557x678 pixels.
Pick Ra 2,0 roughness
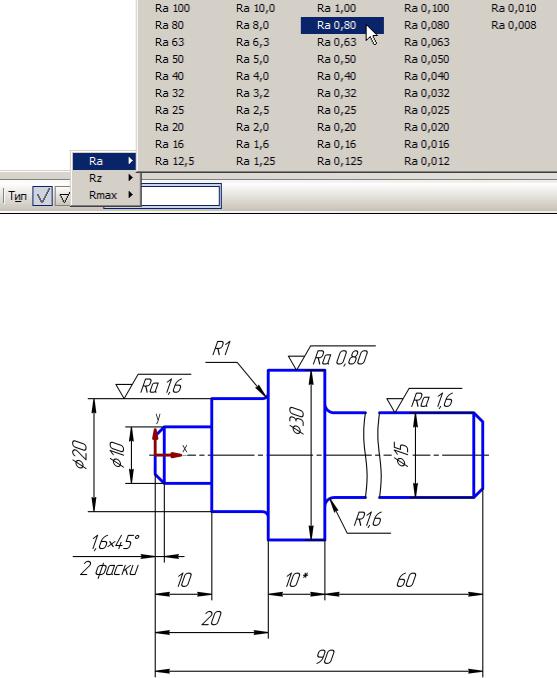pos(253,127)
